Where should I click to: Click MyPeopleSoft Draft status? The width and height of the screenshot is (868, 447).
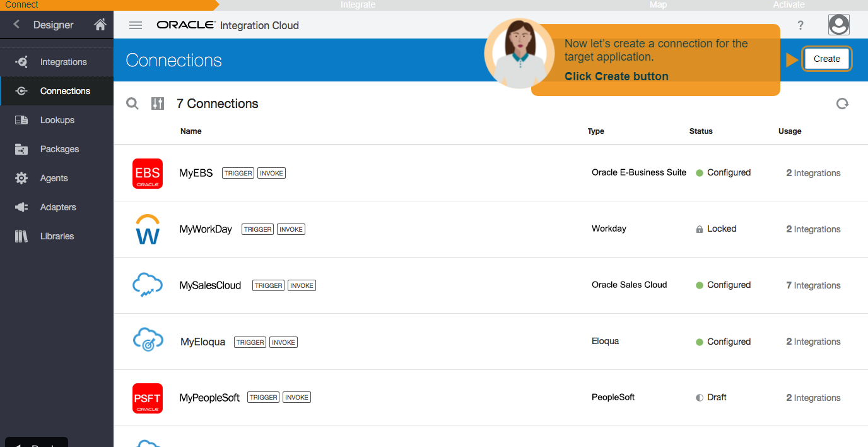point(711,397)
